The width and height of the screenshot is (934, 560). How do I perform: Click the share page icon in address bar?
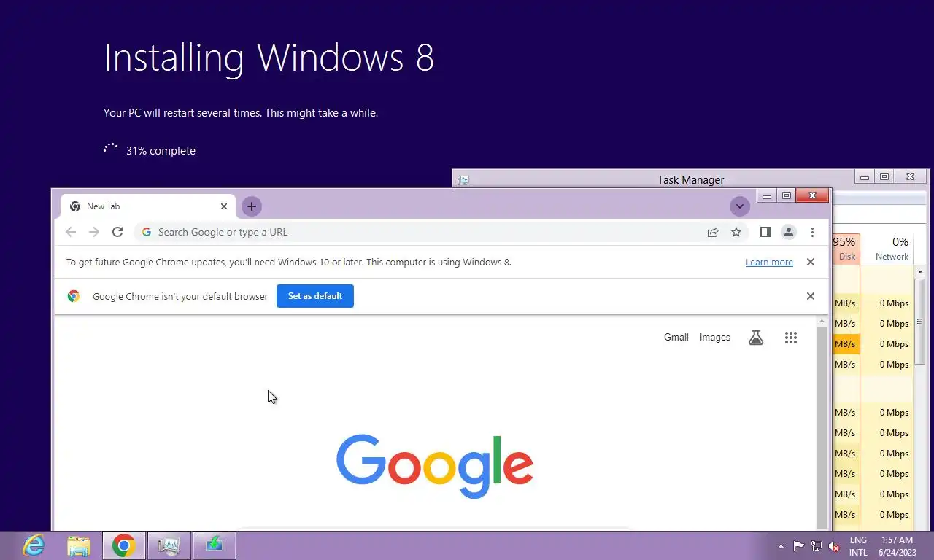[713, 232]
